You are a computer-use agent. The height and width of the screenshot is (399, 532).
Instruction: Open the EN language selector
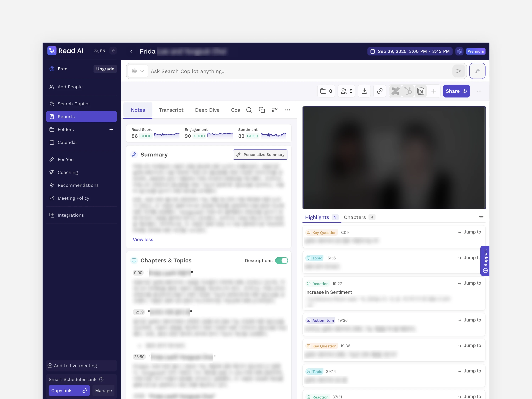click(x=99, y=51)
